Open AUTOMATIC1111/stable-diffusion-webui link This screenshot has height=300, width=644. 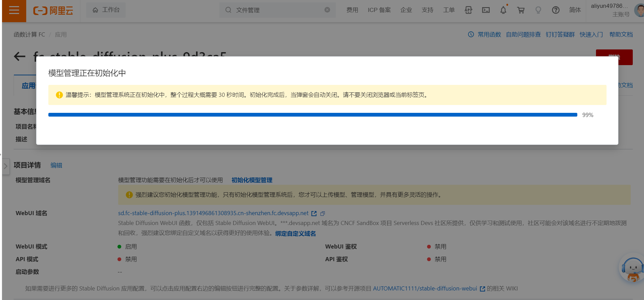point(425,288)
